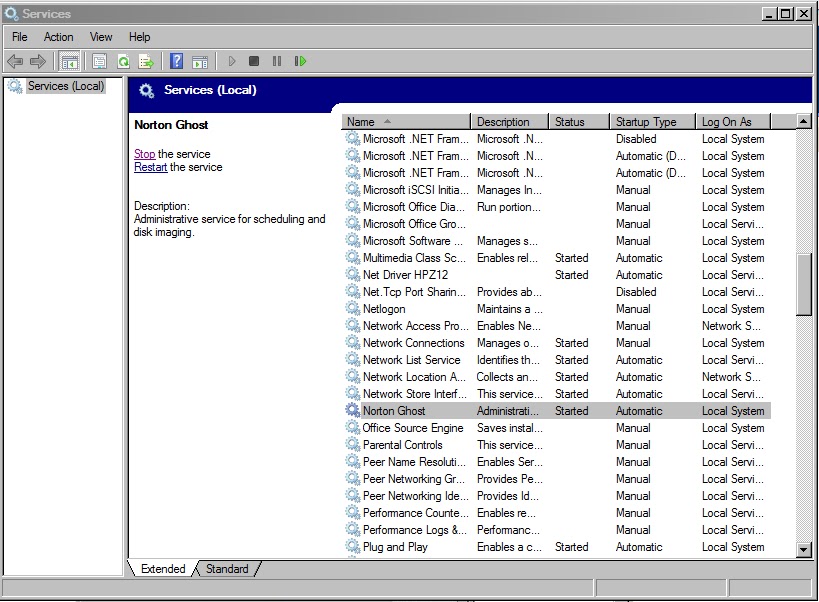This screenshot has width=819, height=602.
Task: Click the gear icon beside Microsoft iSCSI Initiator
Action: (353, 190)
